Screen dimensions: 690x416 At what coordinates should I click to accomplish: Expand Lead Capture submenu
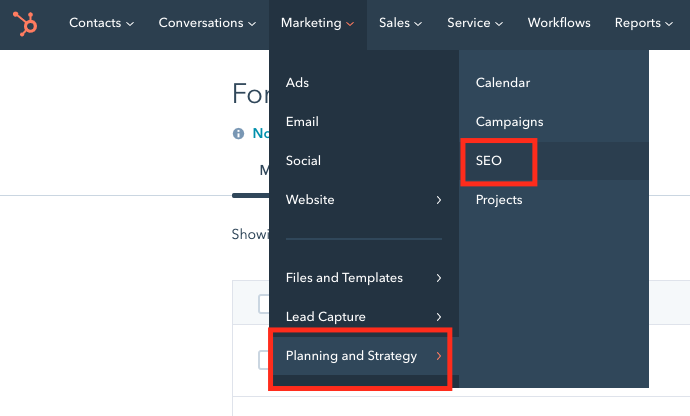tap(363, 317)
